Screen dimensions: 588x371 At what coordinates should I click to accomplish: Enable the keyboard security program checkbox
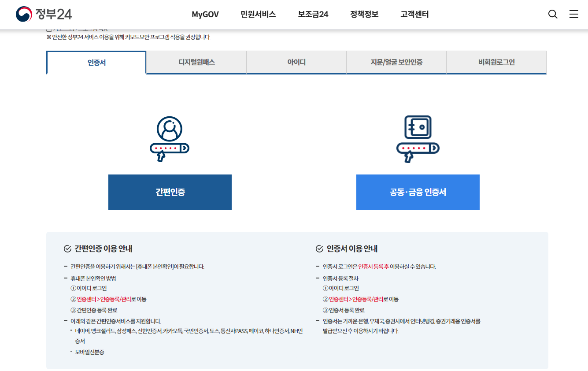tap(49, 29)
